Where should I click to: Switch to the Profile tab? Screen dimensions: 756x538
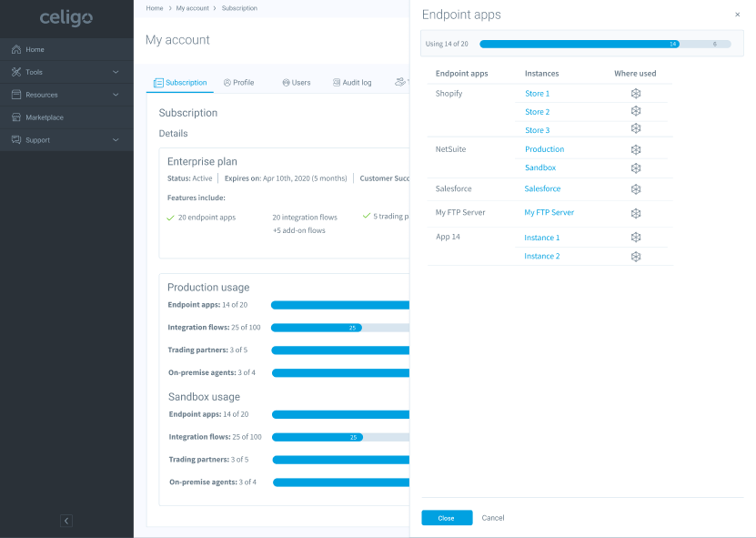(x=238, y=83)
